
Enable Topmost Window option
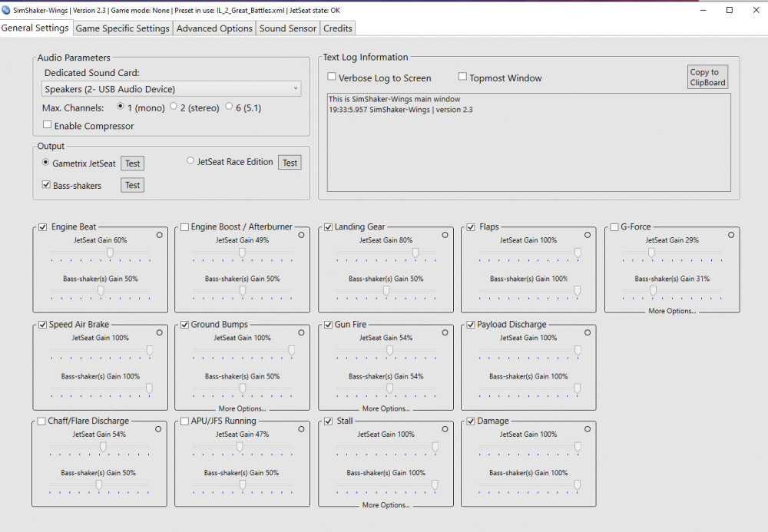pyautogui.click(x=462, y=77)
